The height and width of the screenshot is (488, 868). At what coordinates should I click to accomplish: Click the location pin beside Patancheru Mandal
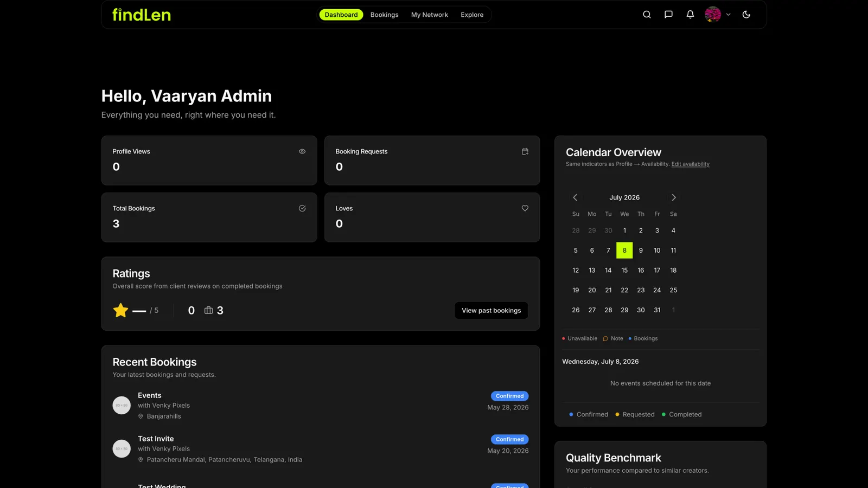point(141,460)
